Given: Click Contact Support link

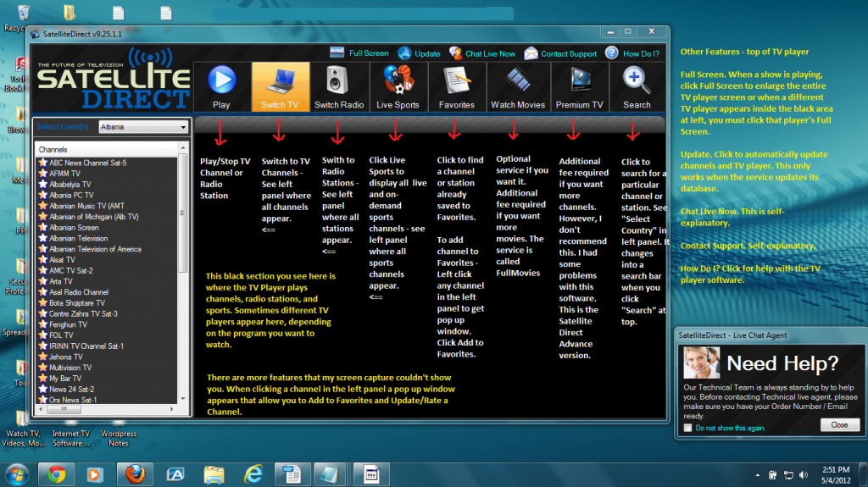Looking at the screenshot, I should (x=561, y=53).
